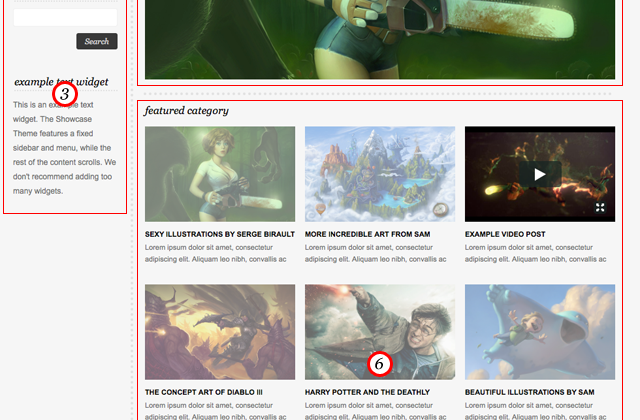
Task: Click the 'featured category' heading
Action: (186, 111)
